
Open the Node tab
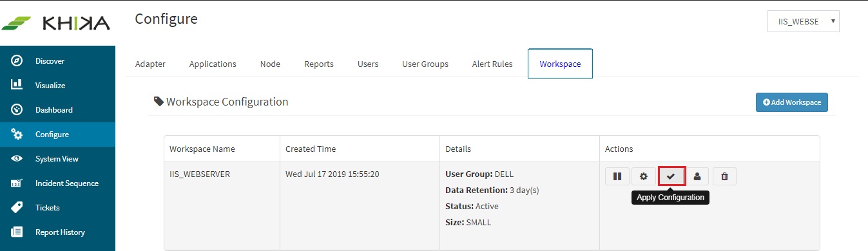(x=270, y=64)
